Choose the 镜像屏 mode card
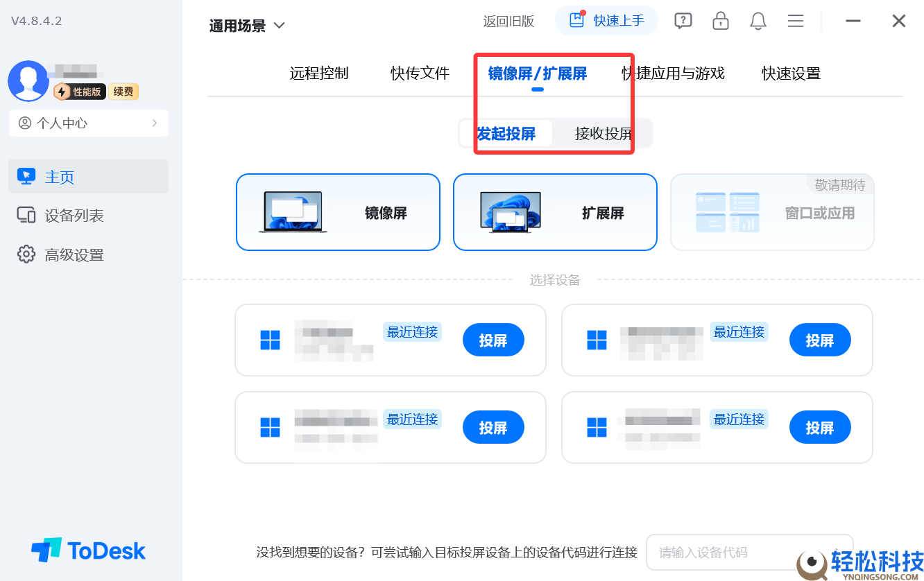The height and width of the screenshot is (581, 924). tap(338, 212)
